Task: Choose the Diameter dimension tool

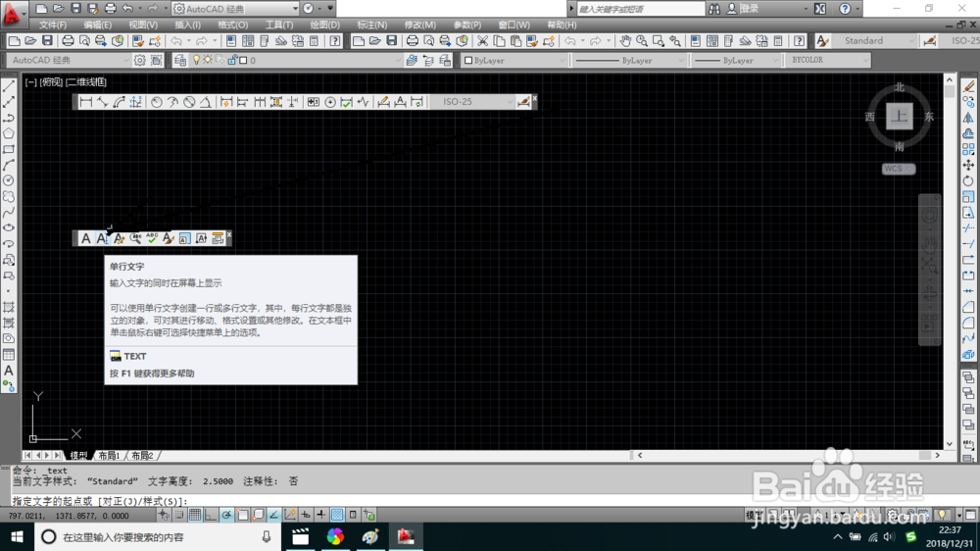Action: click(x=189, y=102)
